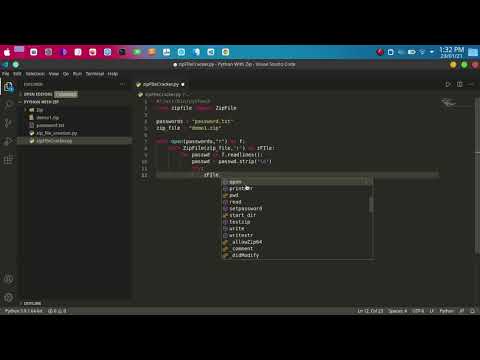The height and width of the screenshot is (360, 480).
Task: Choose '_allowZip64' from the autocomplete list
Action: pos(297,242)
